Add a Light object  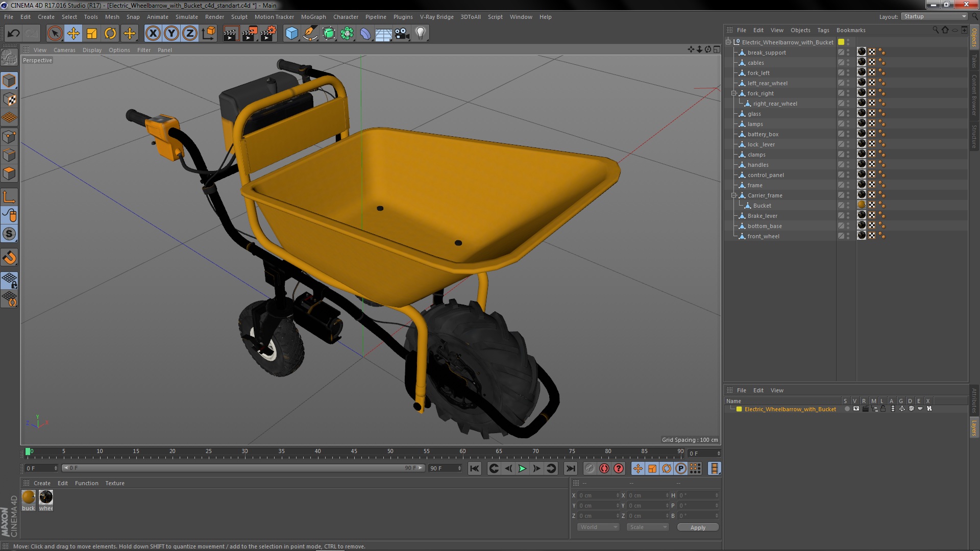(x=421, y=34)
